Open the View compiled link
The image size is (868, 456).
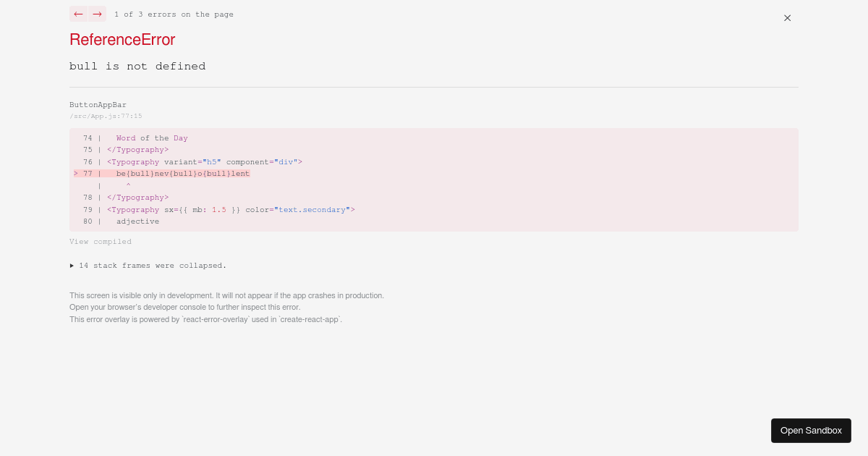[101, 241]
